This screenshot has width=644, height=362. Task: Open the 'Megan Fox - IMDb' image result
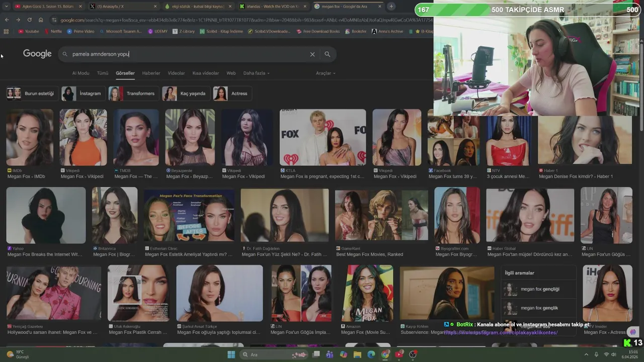click(x=30, y=138)
